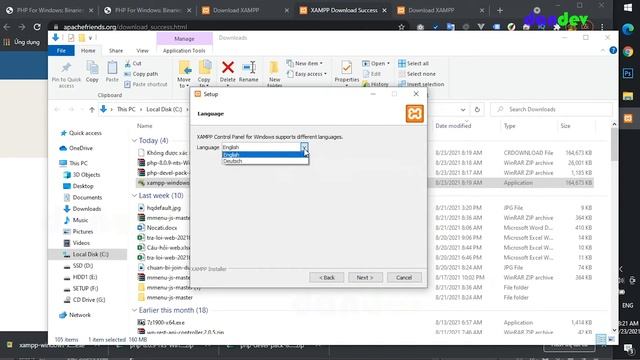The height and width of the screenshot is (360, 640).
Task: Open Microsoft Edge from the taskbar
Action: tap(628, 29)
